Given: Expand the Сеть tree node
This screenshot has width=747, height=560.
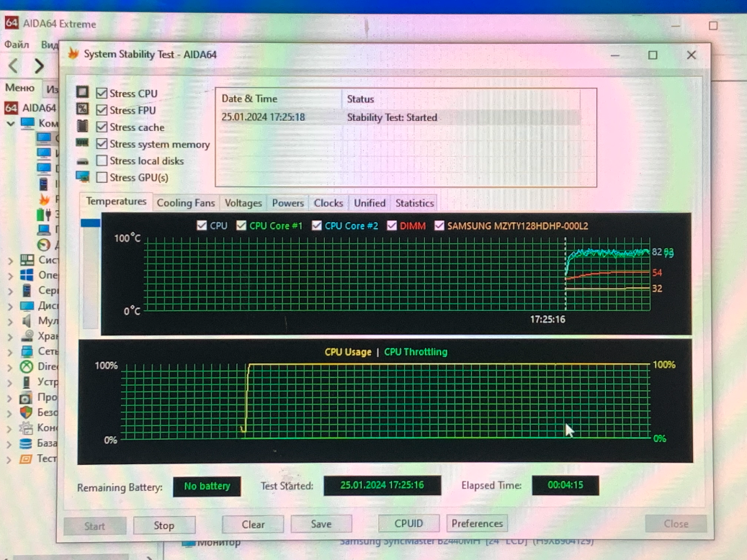Looking at the screenshot, I should [x=10, y=352].
